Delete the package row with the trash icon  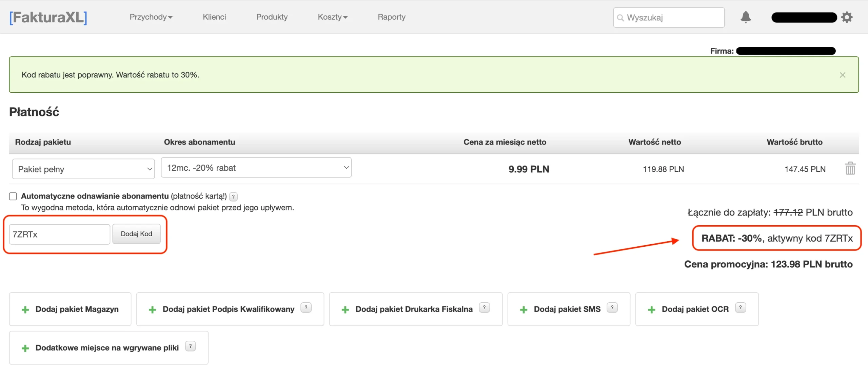[x=850, y=168]
